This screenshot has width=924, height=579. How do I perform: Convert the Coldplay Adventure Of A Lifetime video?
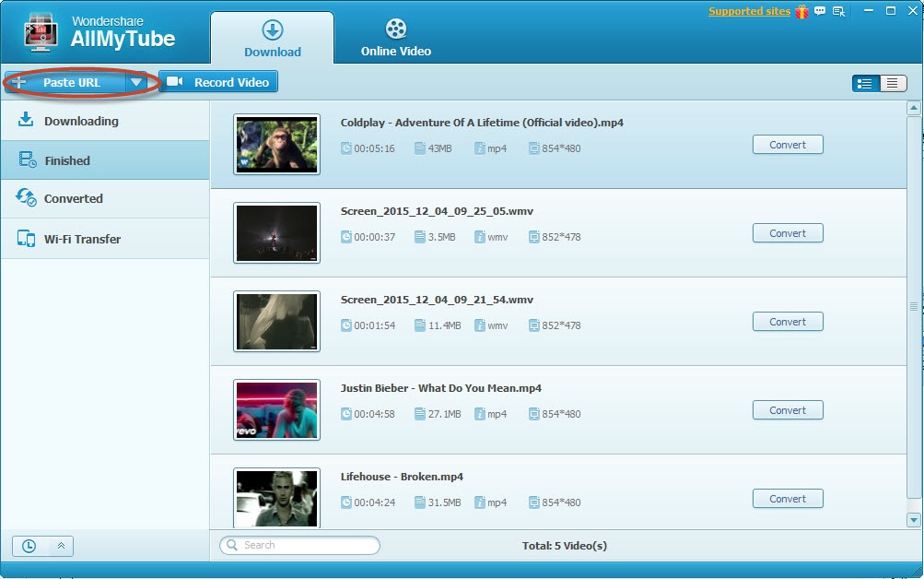788,145
